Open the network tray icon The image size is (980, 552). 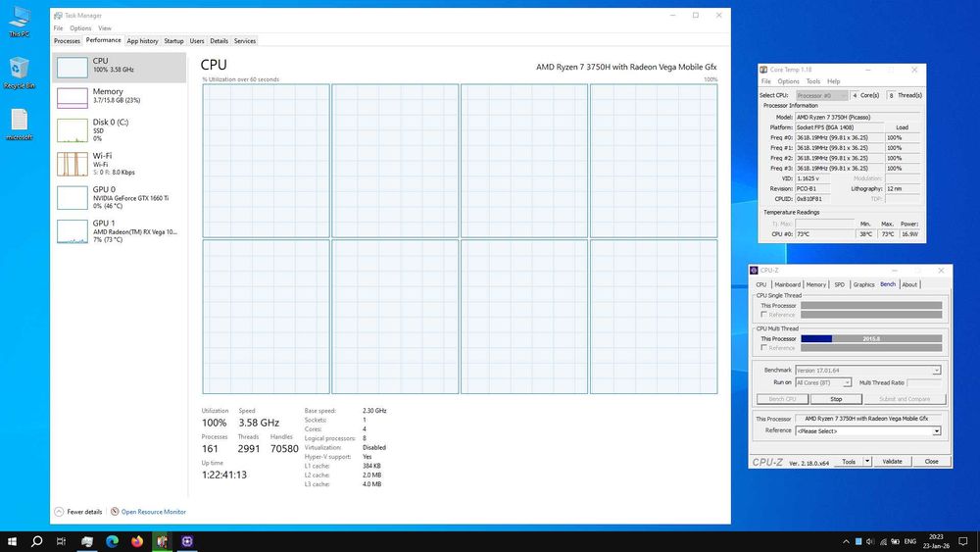[x=883, y=541]
